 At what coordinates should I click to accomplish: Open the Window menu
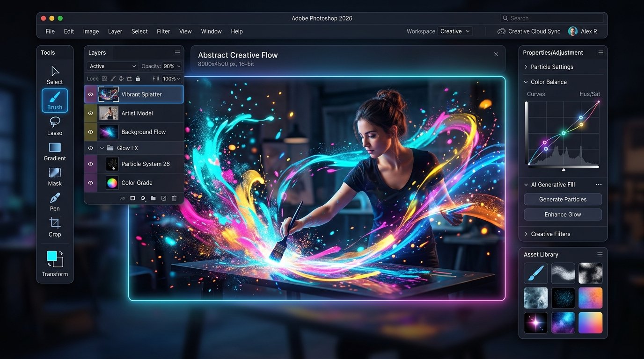tap(212, 31)
